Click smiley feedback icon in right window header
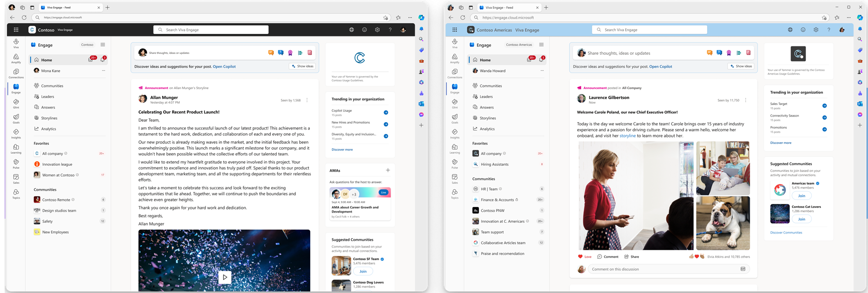Viewport: 868px width, 293px height. [803, 30]
